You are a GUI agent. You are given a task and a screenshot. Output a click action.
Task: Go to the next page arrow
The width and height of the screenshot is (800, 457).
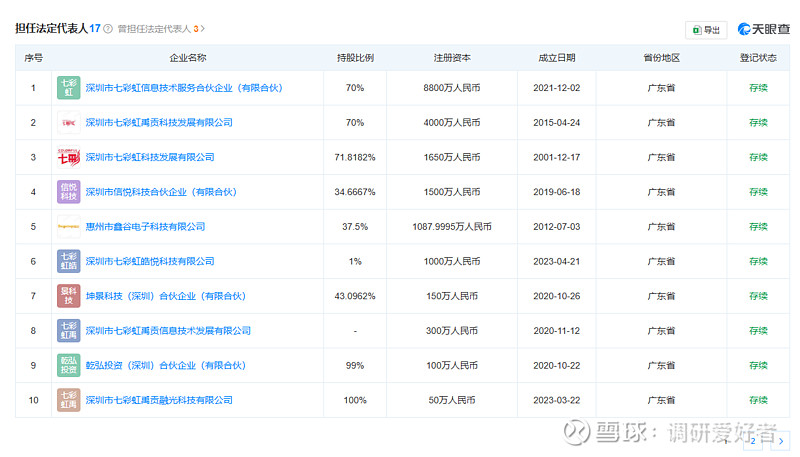(x=781, y=441)
